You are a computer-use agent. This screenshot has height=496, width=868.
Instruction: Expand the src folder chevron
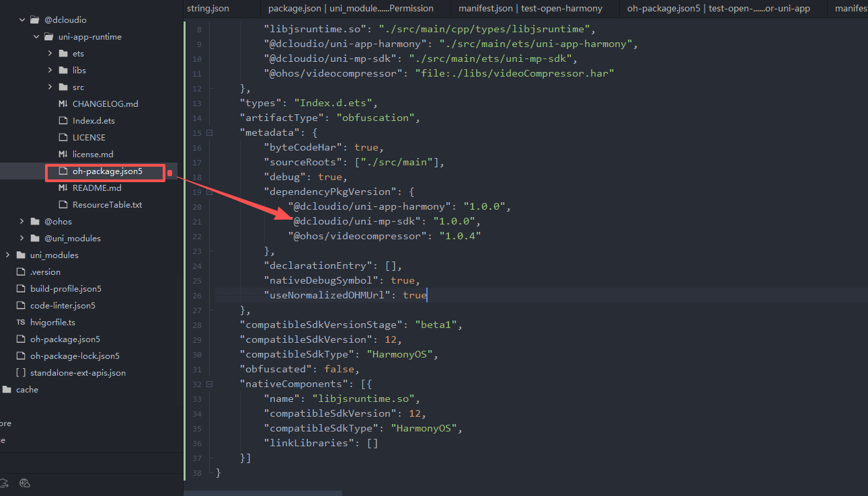click(50, 87)
